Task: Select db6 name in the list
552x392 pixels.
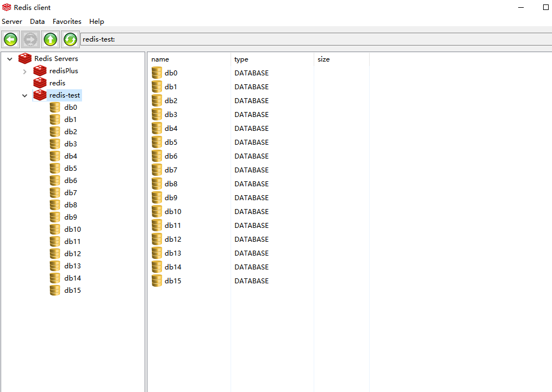Action: pos(171,156)
